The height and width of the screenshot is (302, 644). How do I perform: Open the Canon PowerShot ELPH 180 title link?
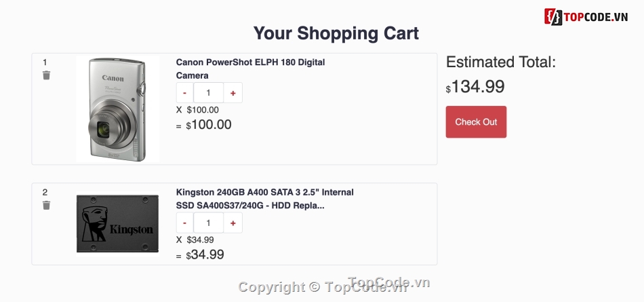(x=250, y=69)
